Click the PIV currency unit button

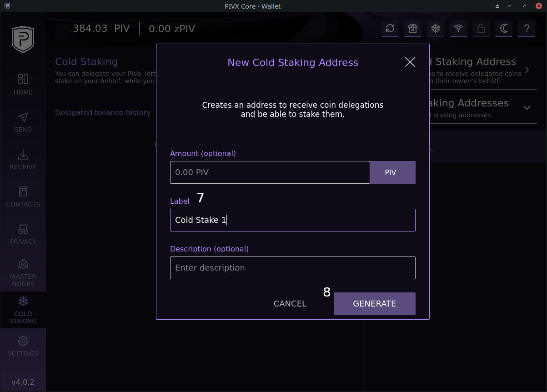393,172
